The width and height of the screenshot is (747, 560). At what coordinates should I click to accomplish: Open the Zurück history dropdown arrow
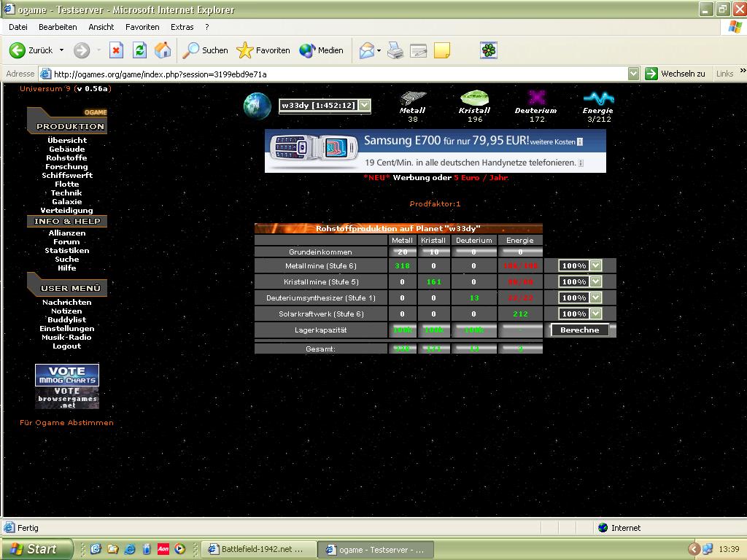click(61, 50)
